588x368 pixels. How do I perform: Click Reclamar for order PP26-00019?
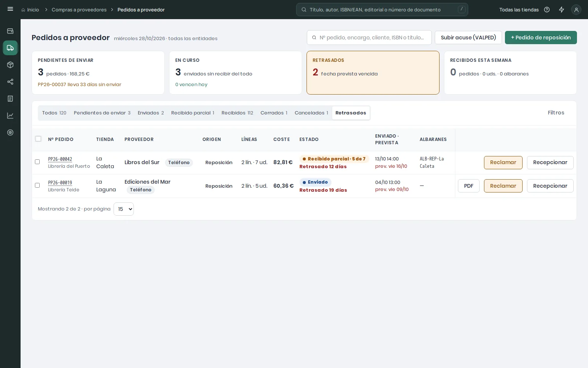coord(503,186)
